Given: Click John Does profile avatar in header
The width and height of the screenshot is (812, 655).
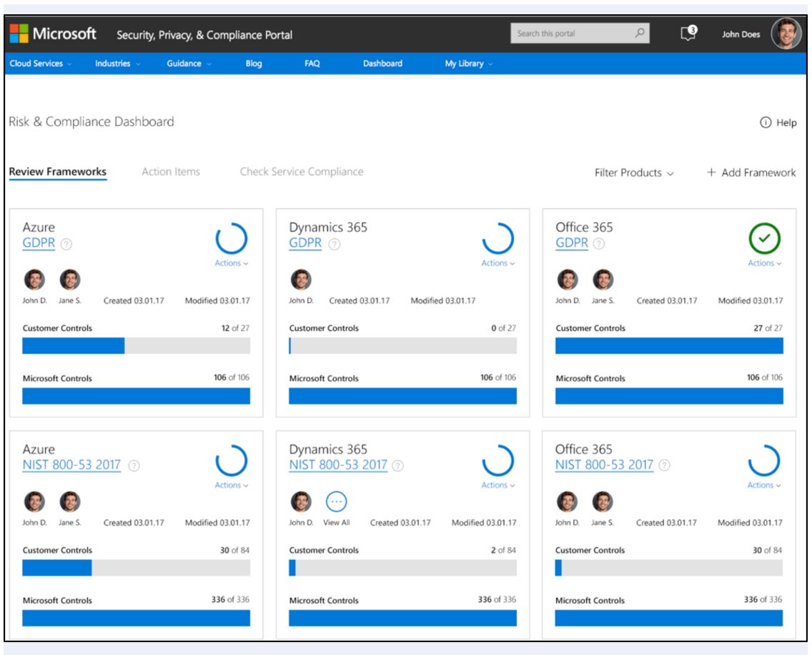Looking at the screenshot, I should coord(786,34).
